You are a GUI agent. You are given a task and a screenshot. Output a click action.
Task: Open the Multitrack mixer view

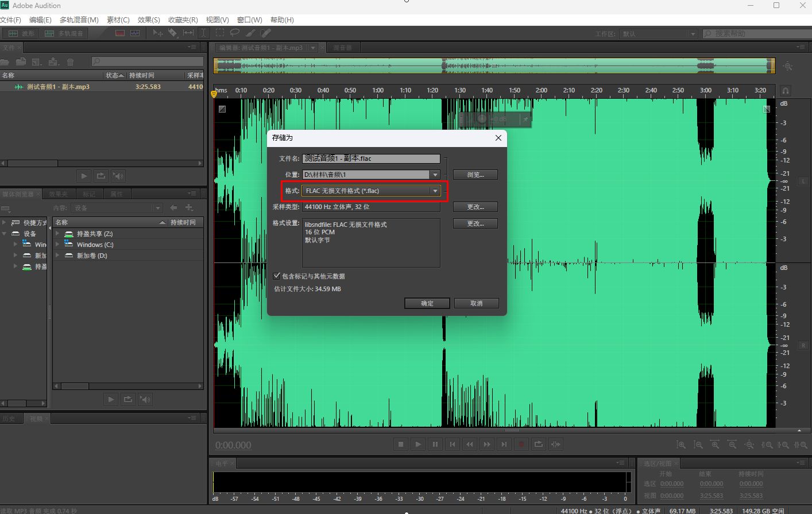tap(65, 33)
